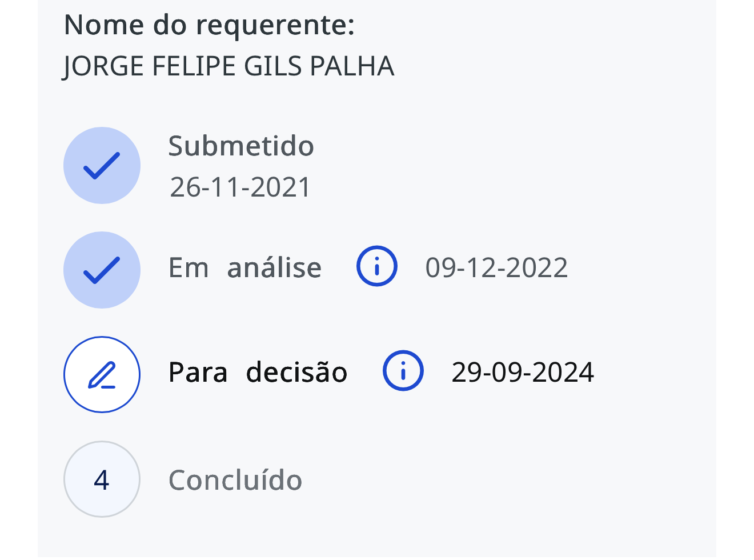Open info icon beside Para decisão
The image size is (754, 560).
pyautogui.click(x=403, y=371)
